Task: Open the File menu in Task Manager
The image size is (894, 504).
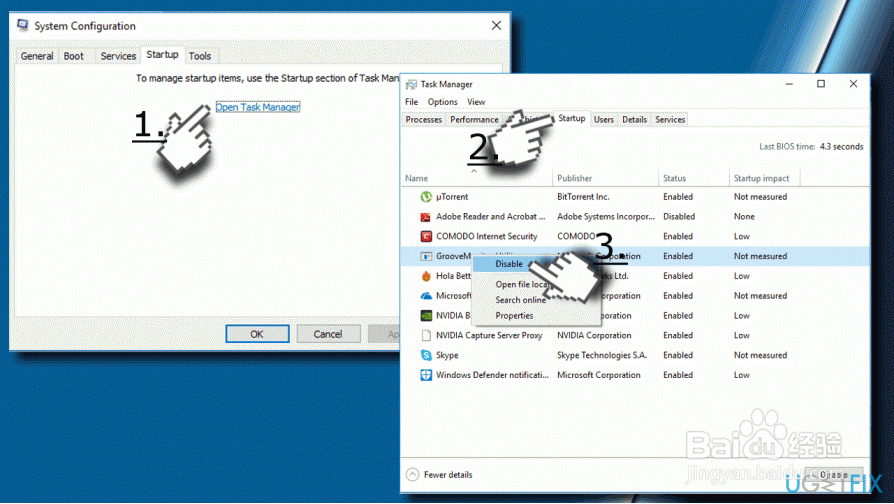Action: (412, 102)
